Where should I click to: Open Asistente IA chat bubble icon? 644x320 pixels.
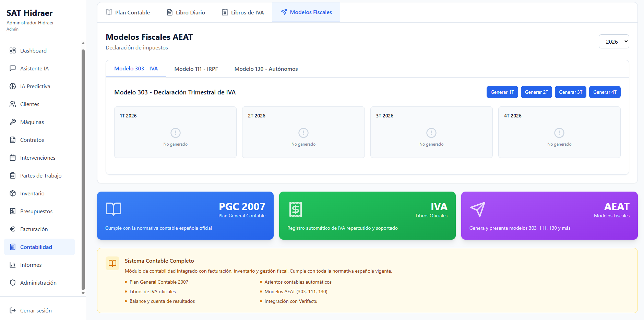pos(13,68)
